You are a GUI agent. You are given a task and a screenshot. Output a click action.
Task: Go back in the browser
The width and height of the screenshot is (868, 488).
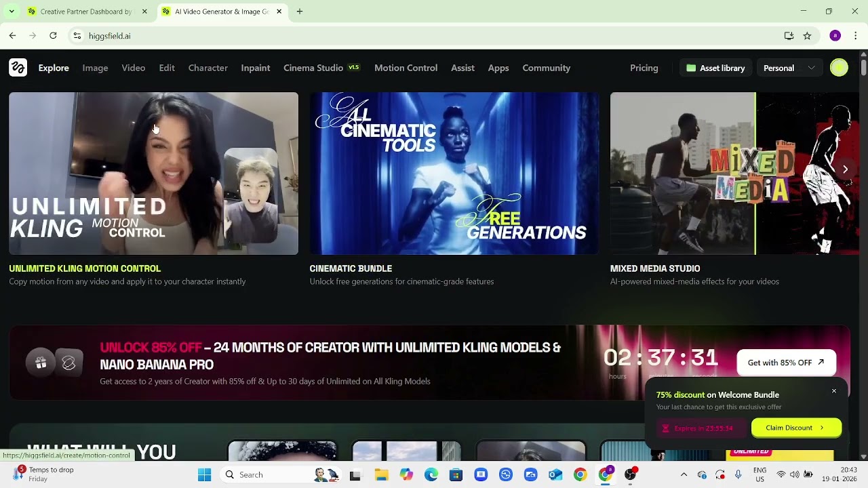click(x=12, y=35)
